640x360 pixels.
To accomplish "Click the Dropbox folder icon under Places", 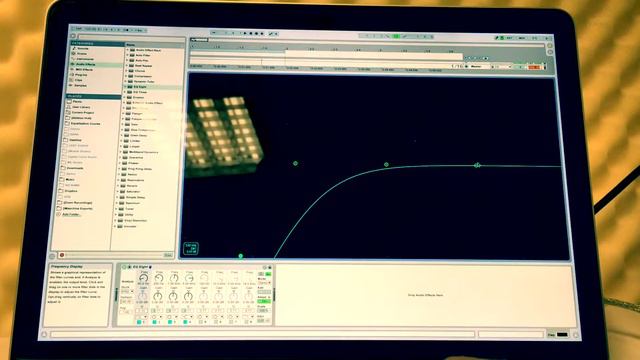I will [61, 191].
